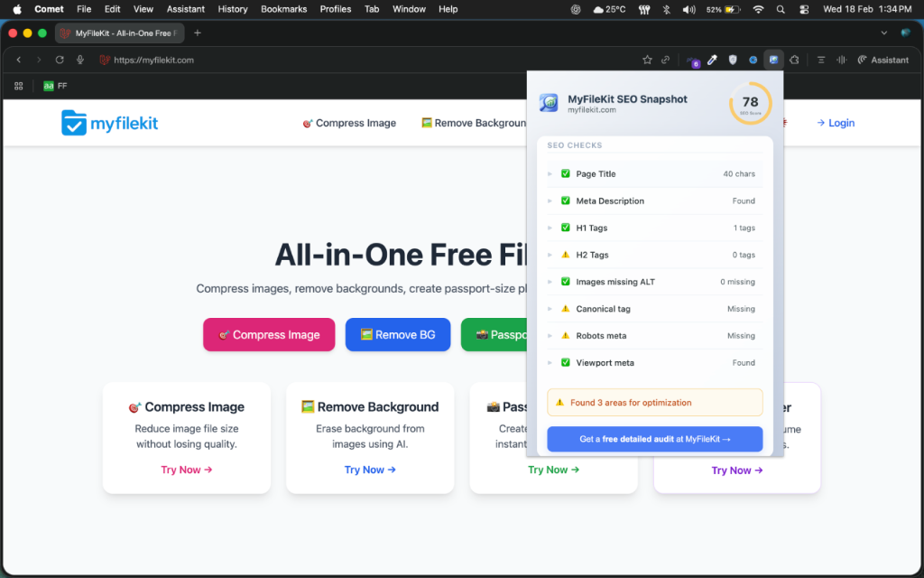Click warning icon beside H2 Tags
Screen dimensions: 924x578
click(x=565, y=255)
